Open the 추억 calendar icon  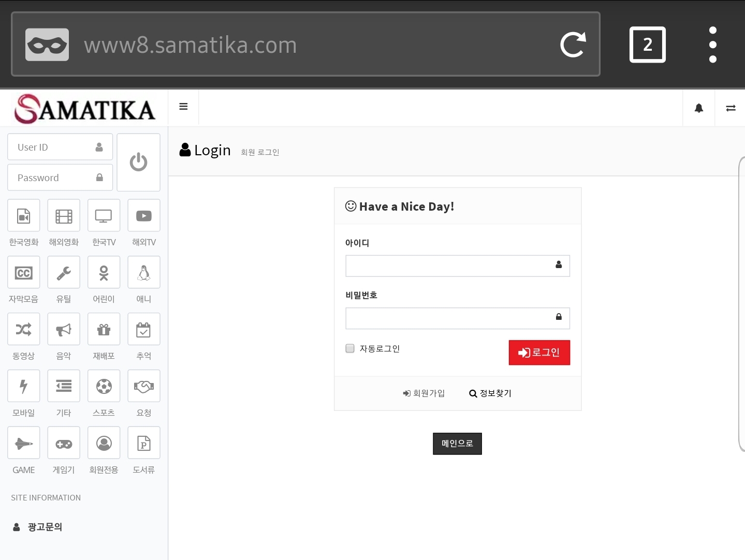144,329
